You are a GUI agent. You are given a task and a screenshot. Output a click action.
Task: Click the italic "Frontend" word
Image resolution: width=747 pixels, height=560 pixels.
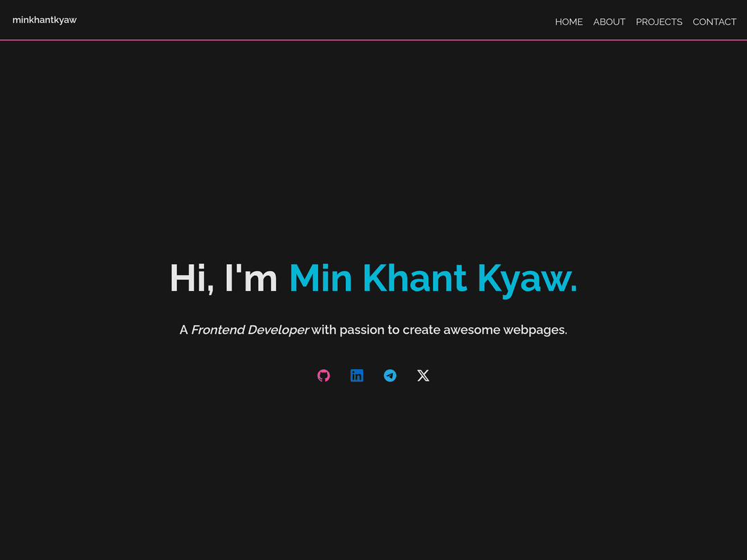[218, 330]
